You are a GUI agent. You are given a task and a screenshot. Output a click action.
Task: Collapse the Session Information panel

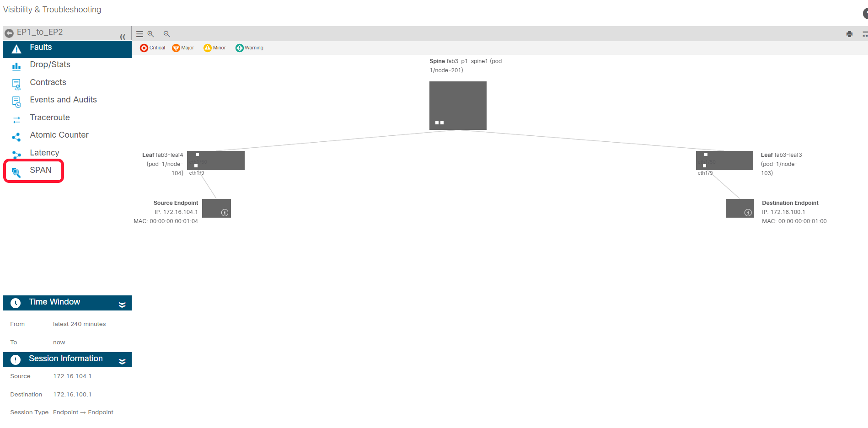point(122,361)
